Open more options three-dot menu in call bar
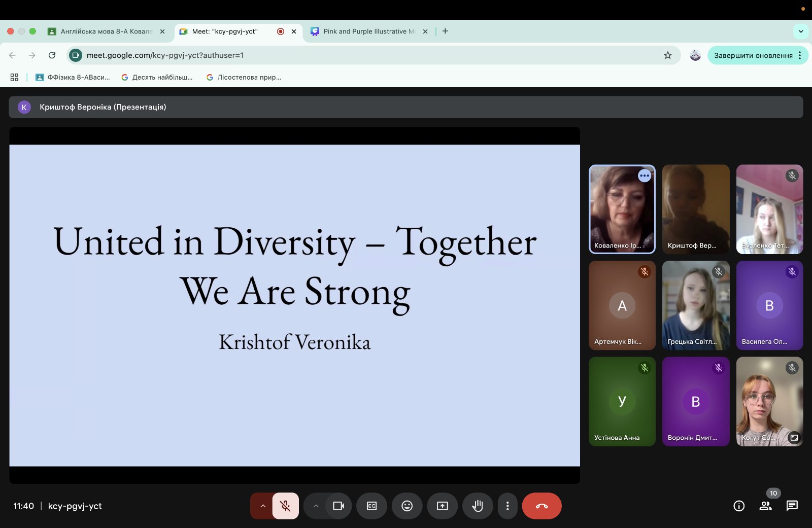The image size is (812, 528). 507,506
